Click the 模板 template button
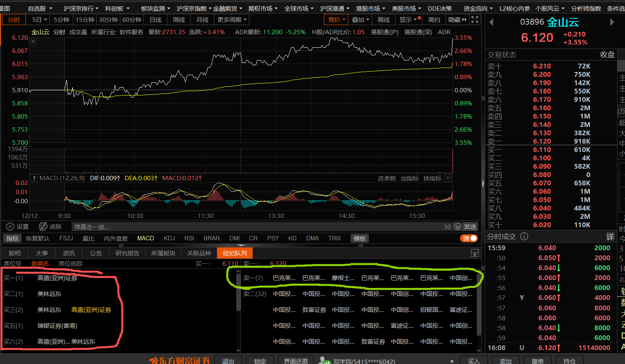625x364 pixels. (x=360, y=238)
